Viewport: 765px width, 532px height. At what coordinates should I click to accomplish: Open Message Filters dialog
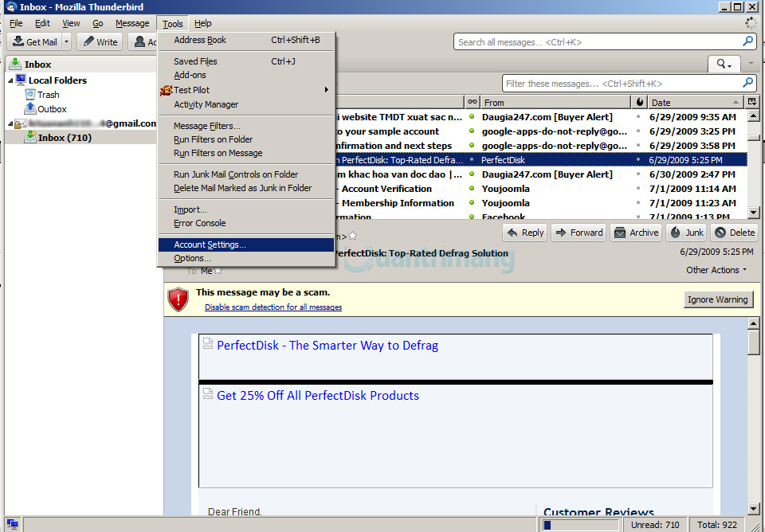pyautogui.click(x=246, y=126)
